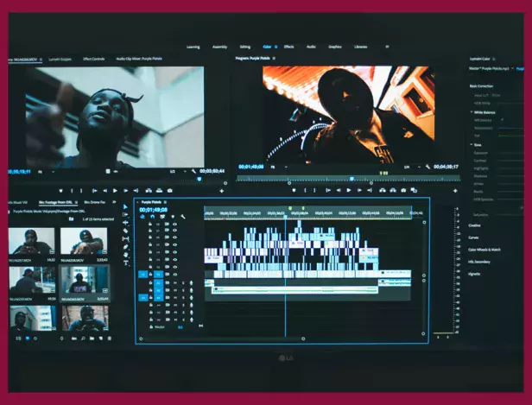
Task: Switch to the Audio workspace
Action: tap(311, 47)
